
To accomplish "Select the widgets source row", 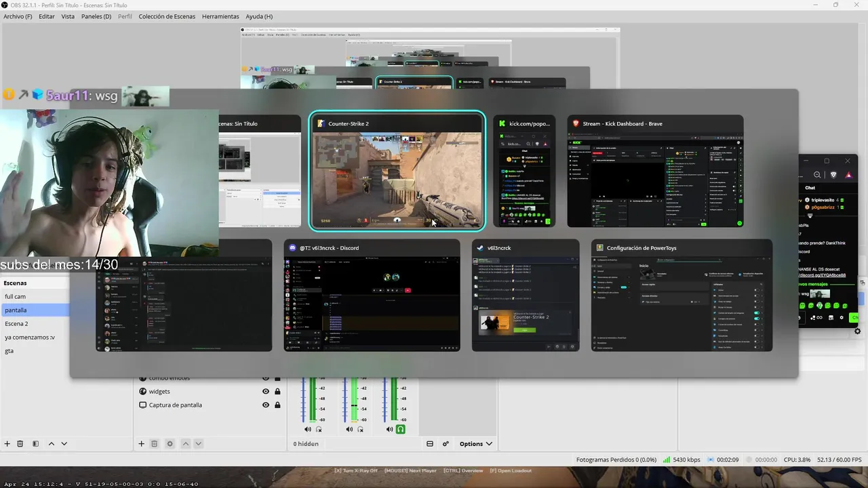I will coord(209,391).
